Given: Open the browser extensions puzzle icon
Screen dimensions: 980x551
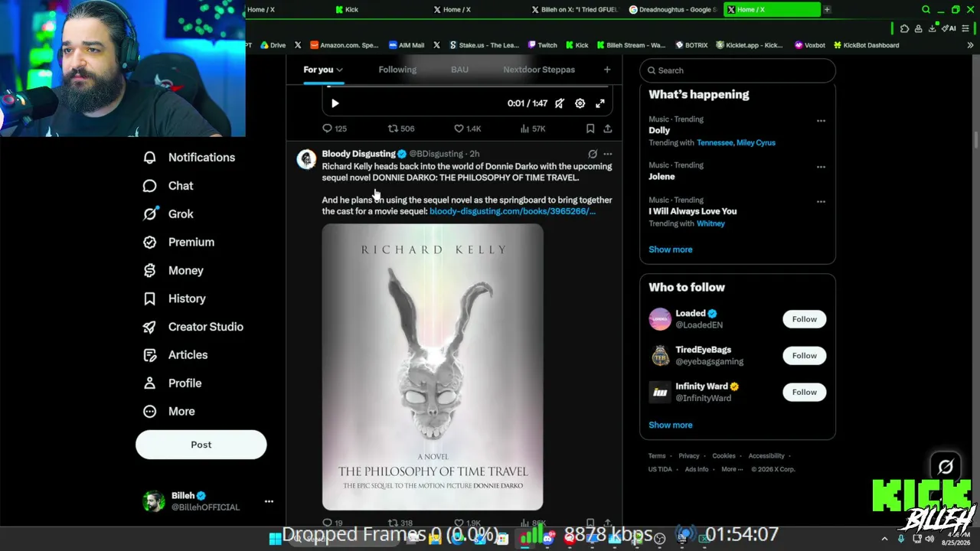Looking at the screenshot, I should (x=904, y=28).
